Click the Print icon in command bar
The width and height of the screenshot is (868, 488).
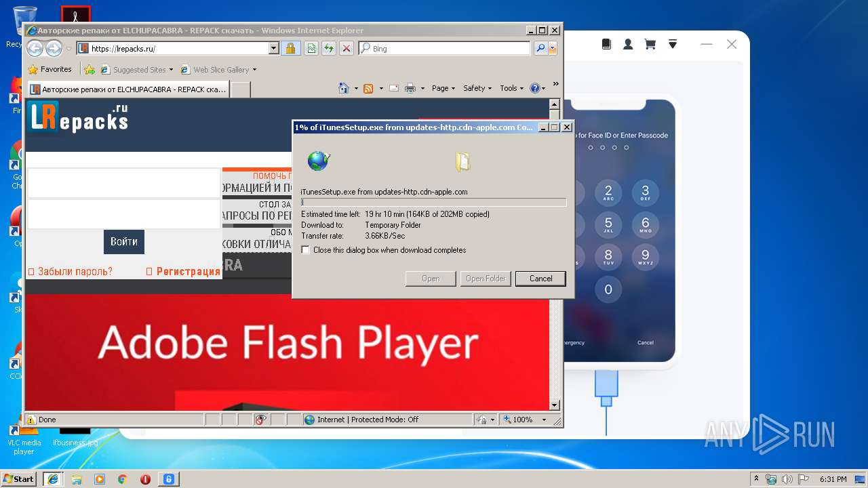[410, 88]
